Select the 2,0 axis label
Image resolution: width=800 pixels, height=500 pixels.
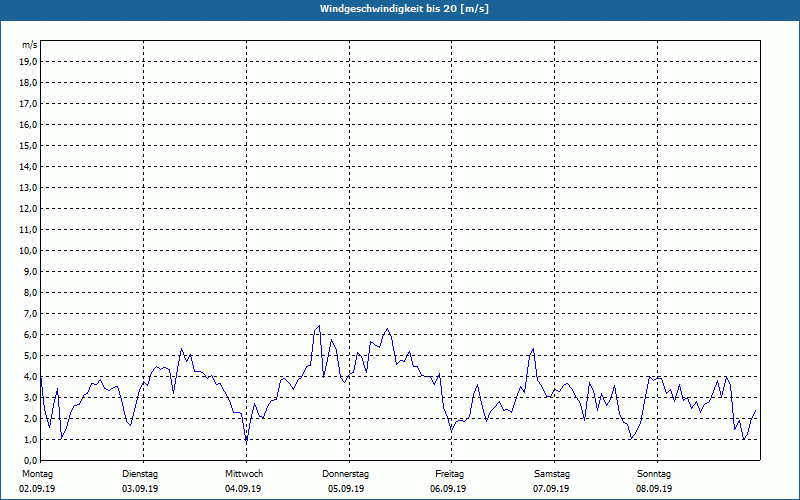pos(30,418)
